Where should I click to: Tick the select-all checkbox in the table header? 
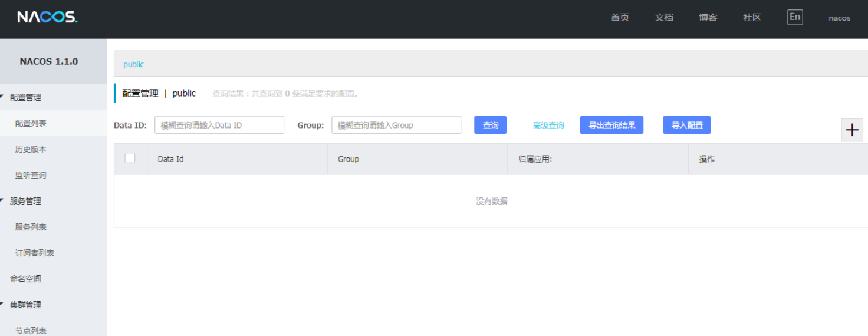(x=130, y=158)
